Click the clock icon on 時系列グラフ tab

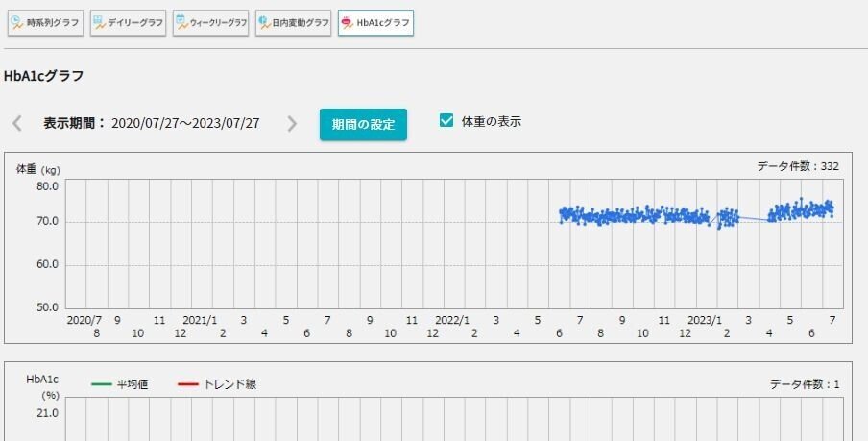(x=17, y=23)
